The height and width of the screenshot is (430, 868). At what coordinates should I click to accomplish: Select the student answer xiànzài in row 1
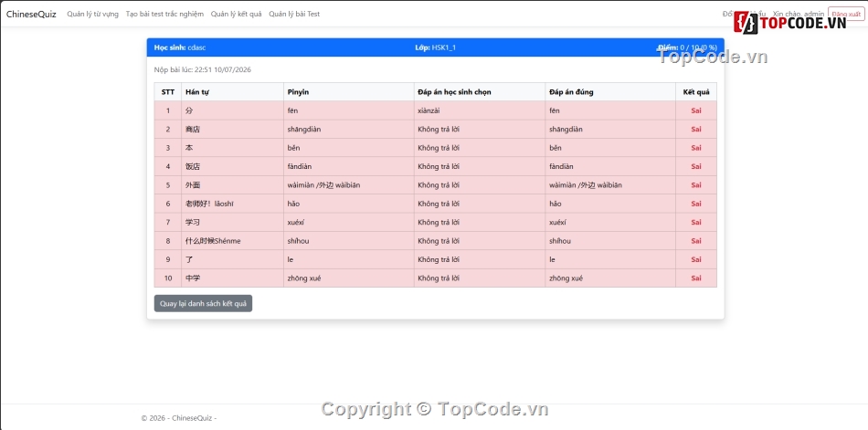pos(429,110)
